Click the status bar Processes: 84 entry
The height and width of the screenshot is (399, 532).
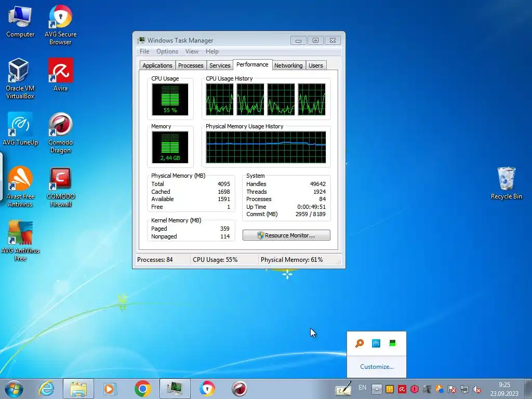(155, 260)
